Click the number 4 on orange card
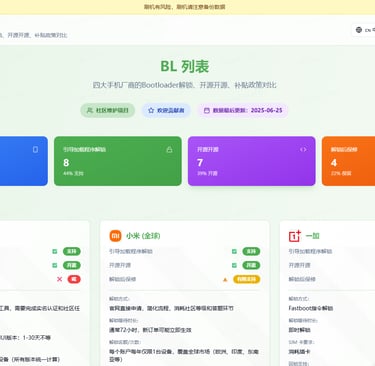375x366 pixels. 334,162
